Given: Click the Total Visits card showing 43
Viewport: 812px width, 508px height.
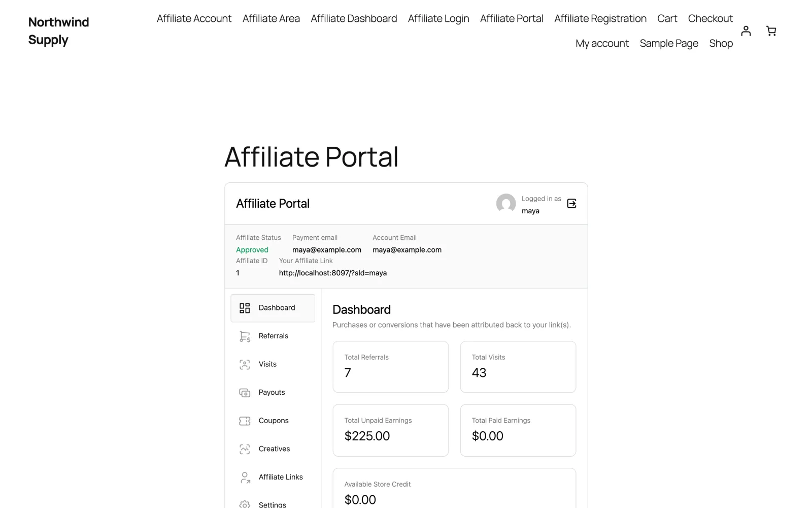Looking at the screenshot, I should coord(518,367).
